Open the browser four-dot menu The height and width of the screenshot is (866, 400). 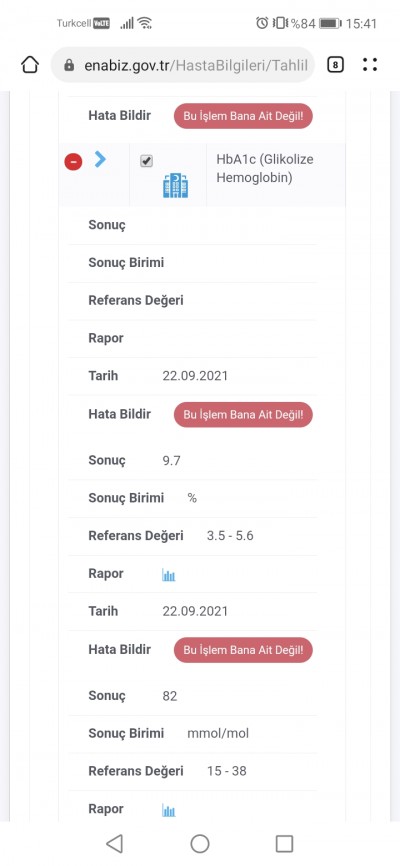point(370,65)
